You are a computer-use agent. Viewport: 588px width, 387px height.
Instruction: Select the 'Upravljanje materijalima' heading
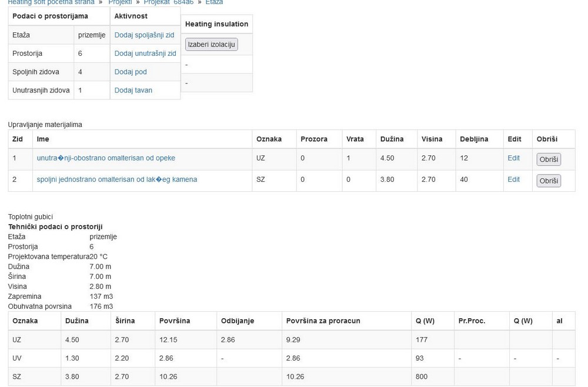tap(45, 125)
